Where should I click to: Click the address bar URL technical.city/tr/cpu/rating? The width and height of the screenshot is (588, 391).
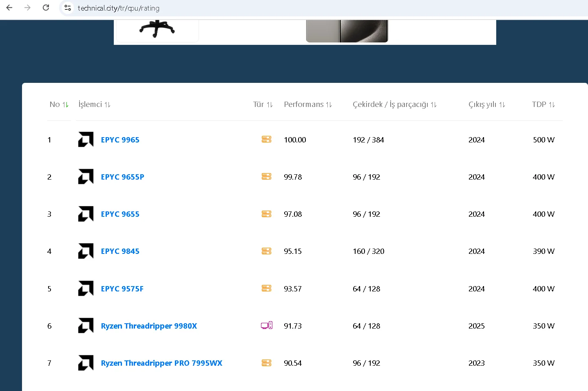pyautogui.click(x=119, y=8)
